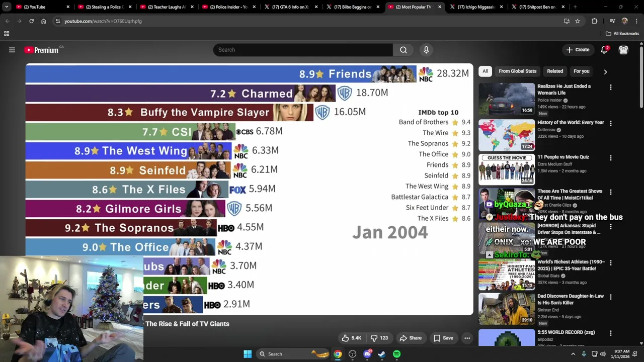Open options for History of the World video
Image resolution: width=644 pixels, height=362 pixels.
click(x=611, y=123)
